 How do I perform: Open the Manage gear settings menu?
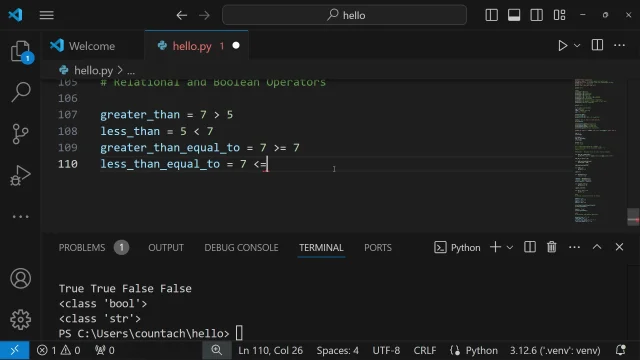tap(20, 320)
